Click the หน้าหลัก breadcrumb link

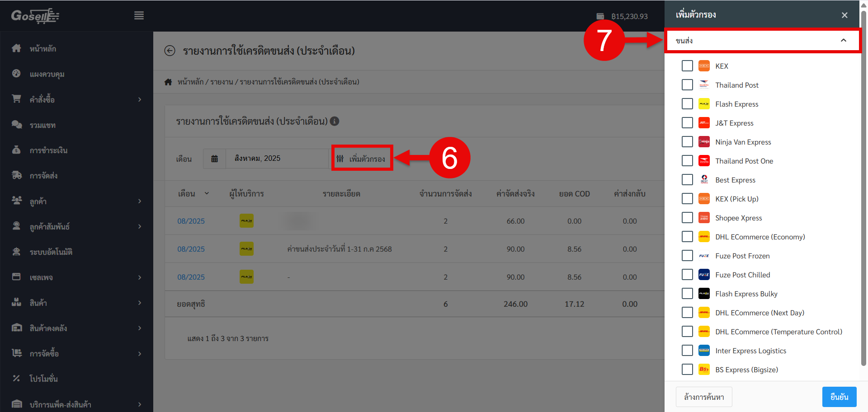[x=190, y=82]
